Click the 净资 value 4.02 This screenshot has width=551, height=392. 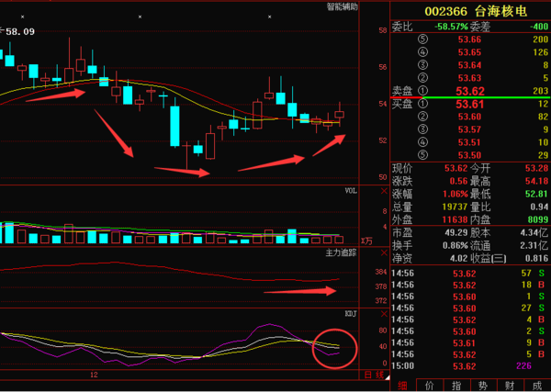point(458,258)
